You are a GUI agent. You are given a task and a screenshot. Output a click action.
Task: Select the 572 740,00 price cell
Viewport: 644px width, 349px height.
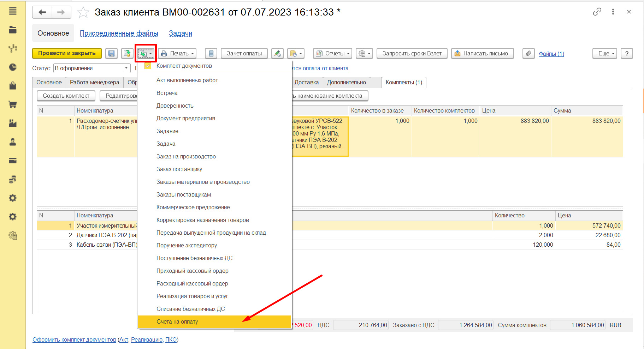tap(589, 225)
